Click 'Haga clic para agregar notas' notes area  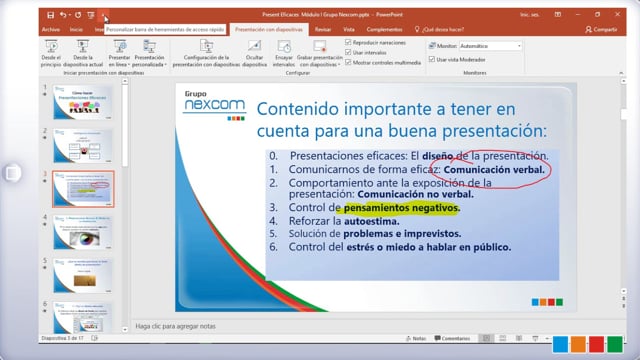click(176, 326)
